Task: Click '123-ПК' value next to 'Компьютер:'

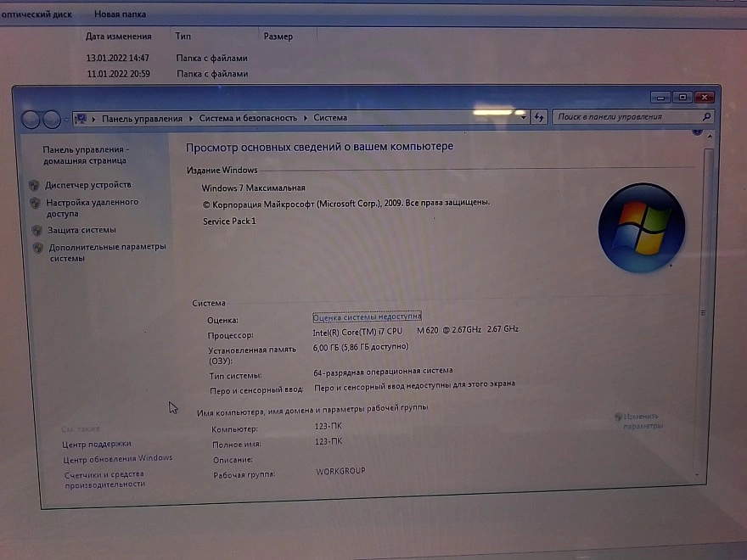Action: point(329,426)
